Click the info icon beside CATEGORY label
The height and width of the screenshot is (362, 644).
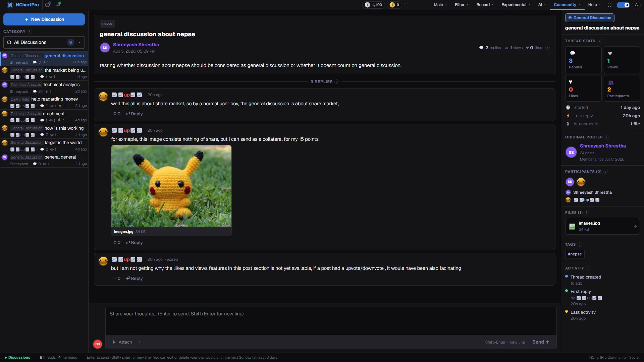[30, 32]
